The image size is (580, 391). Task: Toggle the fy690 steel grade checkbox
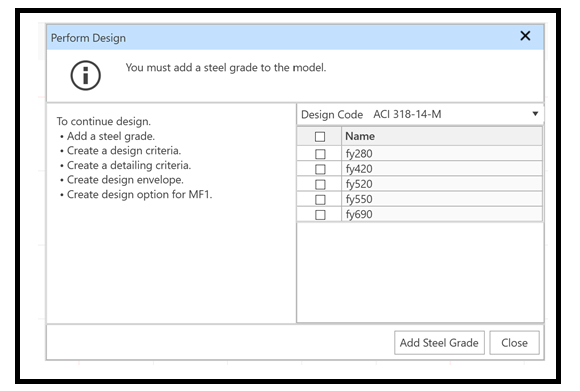tap(320, 215)
